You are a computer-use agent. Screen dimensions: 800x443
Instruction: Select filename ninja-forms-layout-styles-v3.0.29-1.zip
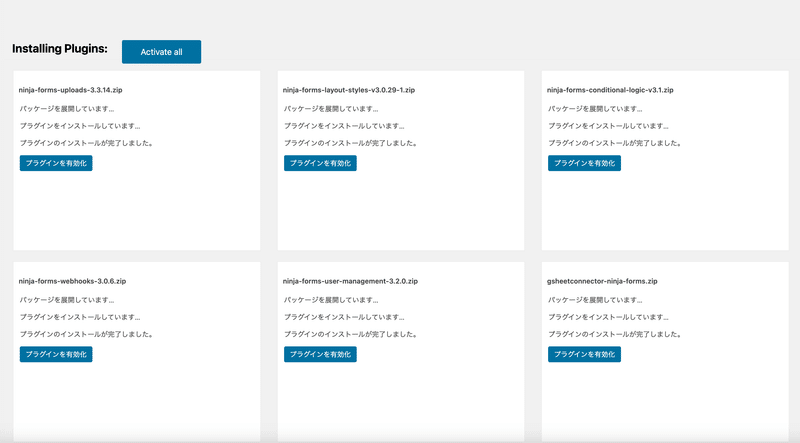pyautogui.click(x=349, y=90)
